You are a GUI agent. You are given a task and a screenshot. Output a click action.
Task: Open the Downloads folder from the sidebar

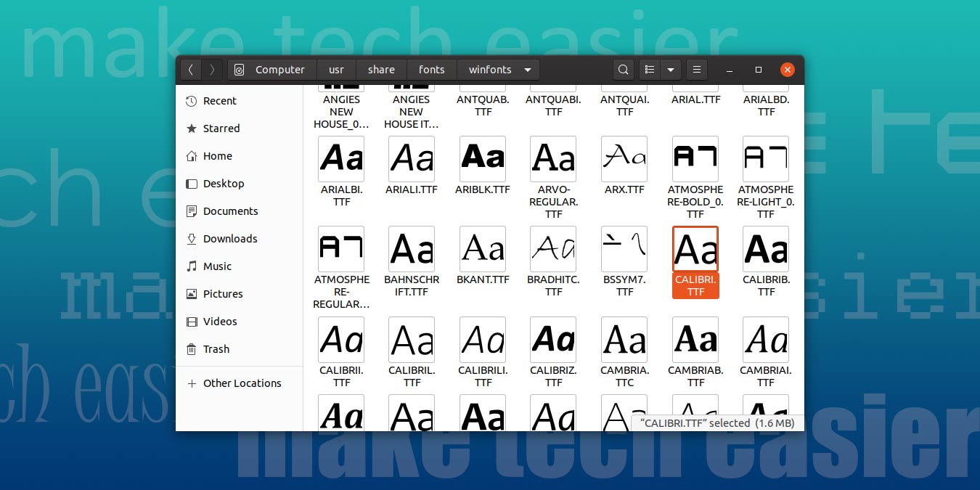(x=231, y=239)
